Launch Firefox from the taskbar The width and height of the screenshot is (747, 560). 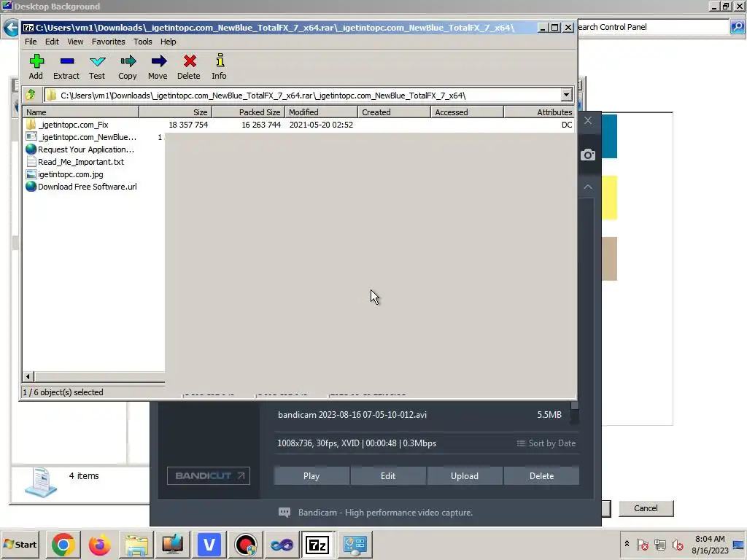pyautogui.click(x=99, y=545)
